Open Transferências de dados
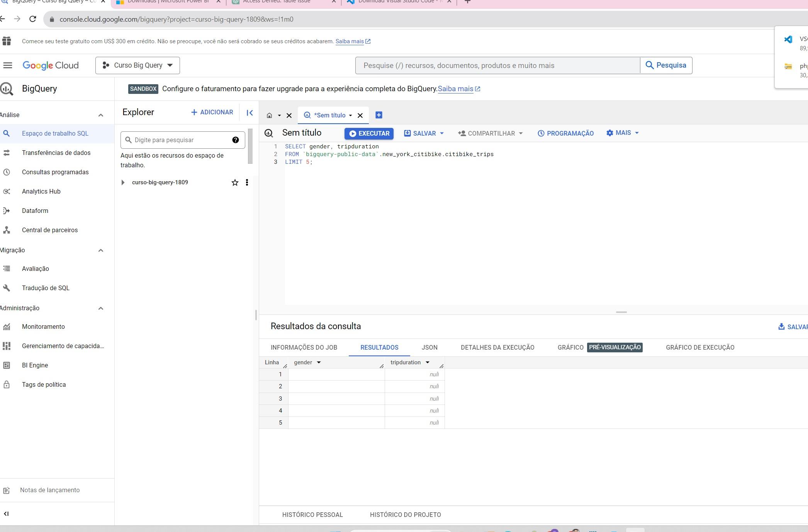The image size is (808, 532). (x=56, y=153)
